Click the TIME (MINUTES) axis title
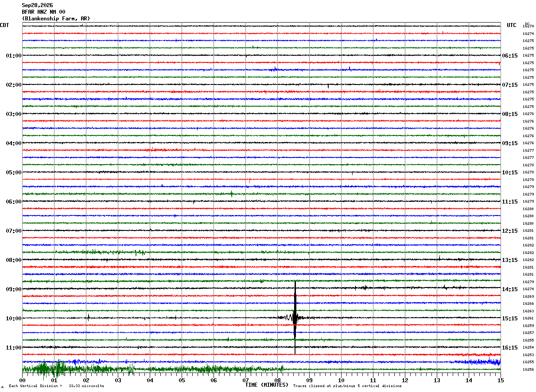The width and height of the screenshot is (536, 392). tap(267, 385)
